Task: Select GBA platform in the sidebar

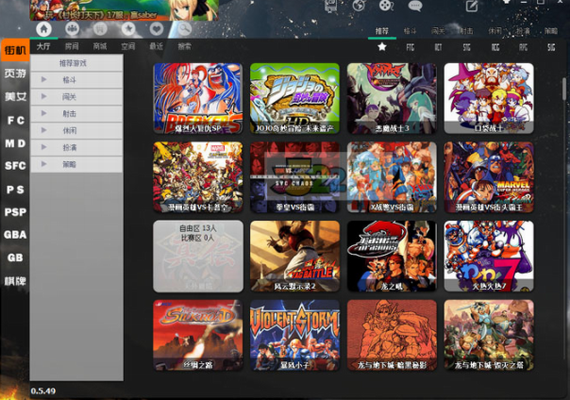Action: [x=15, y=235]
